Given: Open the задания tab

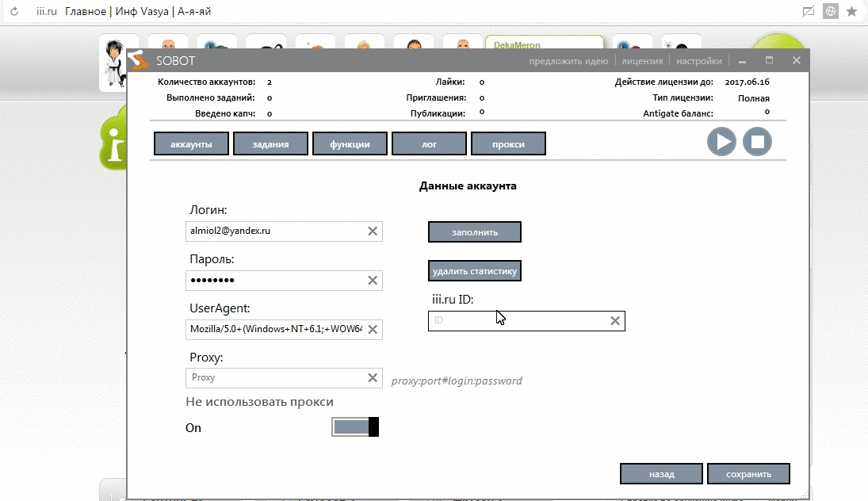Looking at the screenshot, I should tap(270, 144).
